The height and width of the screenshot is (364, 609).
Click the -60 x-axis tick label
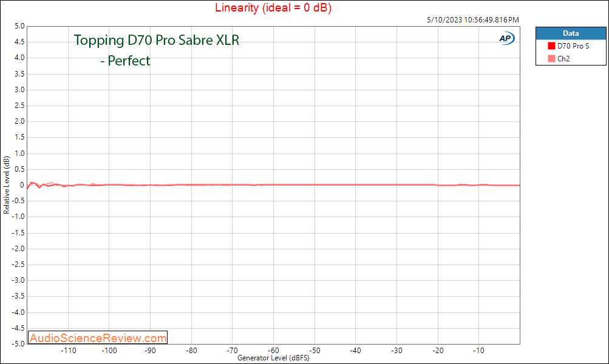(273, 351)
